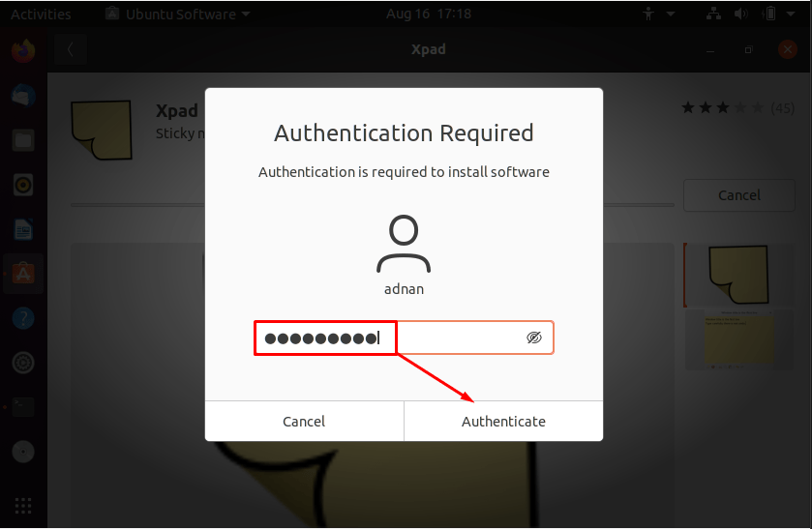Open LibreOffice Writer from the dock
812x529 pixels.
point(23,229)
